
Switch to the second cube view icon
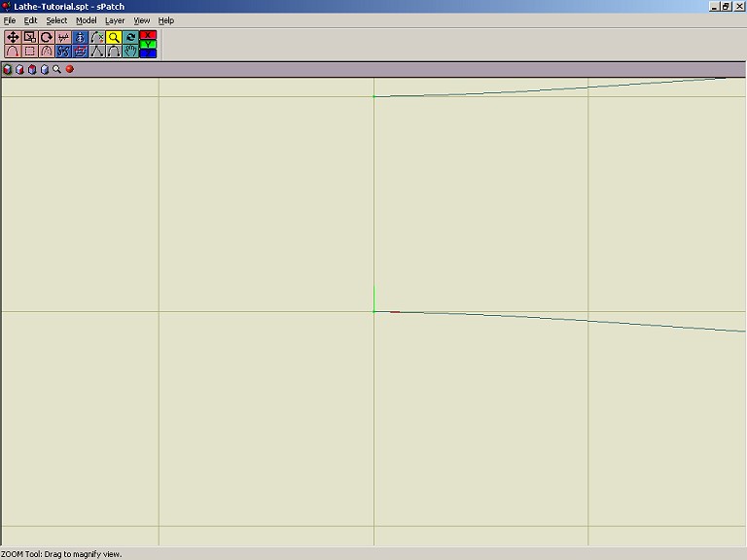click(19, 70)
